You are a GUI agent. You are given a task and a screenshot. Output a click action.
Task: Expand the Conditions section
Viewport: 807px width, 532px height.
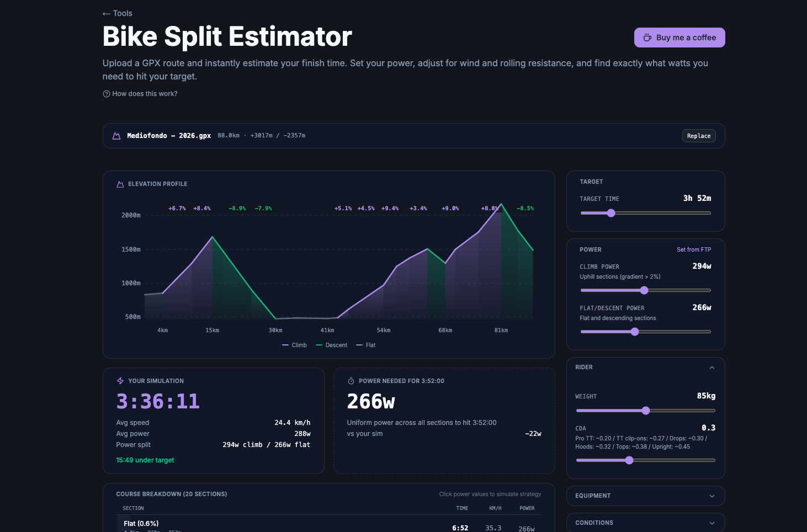[712, 523]
